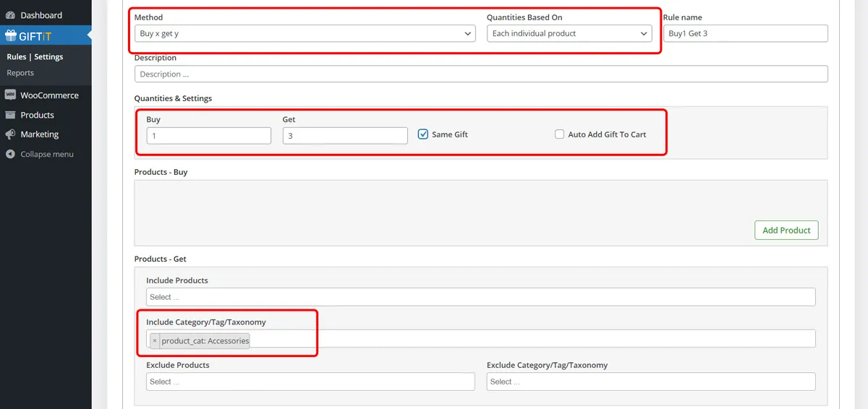Open the Exclude Category/Tag/Taxonomy select field
The width and height of the screenshot is (868, 409).
[x=650, y=382]
